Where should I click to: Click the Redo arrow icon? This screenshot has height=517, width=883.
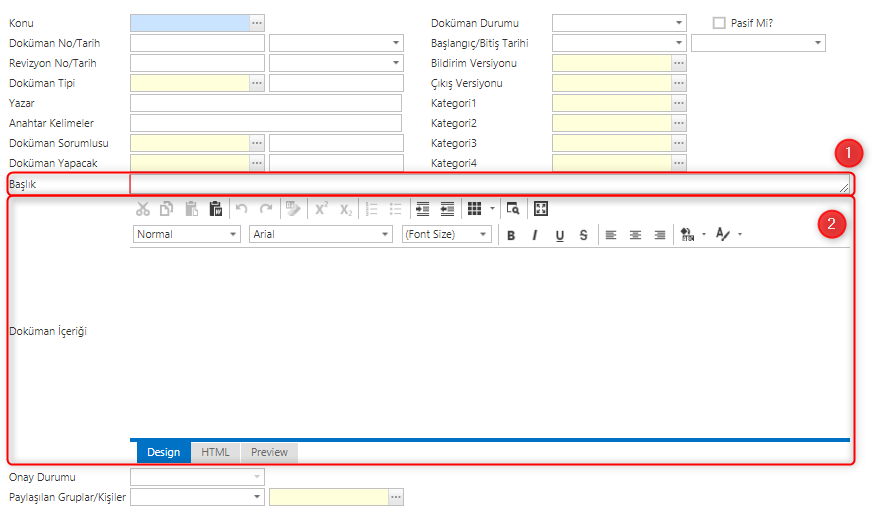point(266,209)
